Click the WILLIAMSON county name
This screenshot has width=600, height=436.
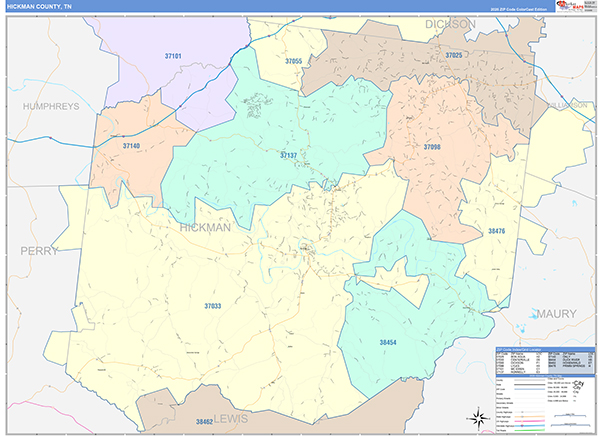pos(567,105)
